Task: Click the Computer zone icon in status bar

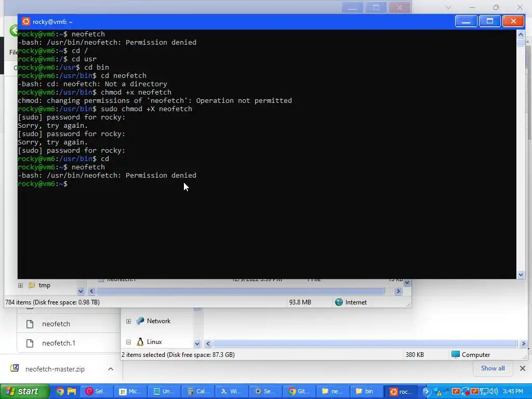Action: pyautogui.click(x=456, y=354)
